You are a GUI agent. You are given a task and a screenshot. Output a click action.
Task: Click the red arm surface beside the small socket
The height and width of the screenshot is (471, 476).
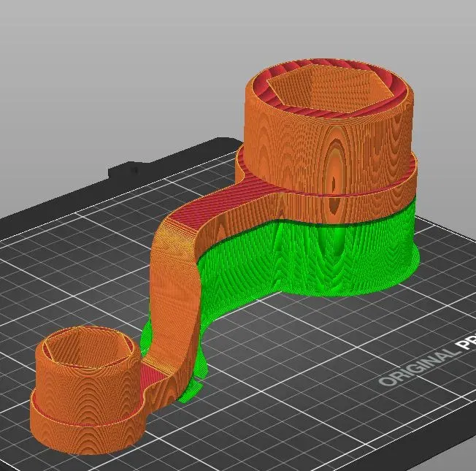pos(152,377)
